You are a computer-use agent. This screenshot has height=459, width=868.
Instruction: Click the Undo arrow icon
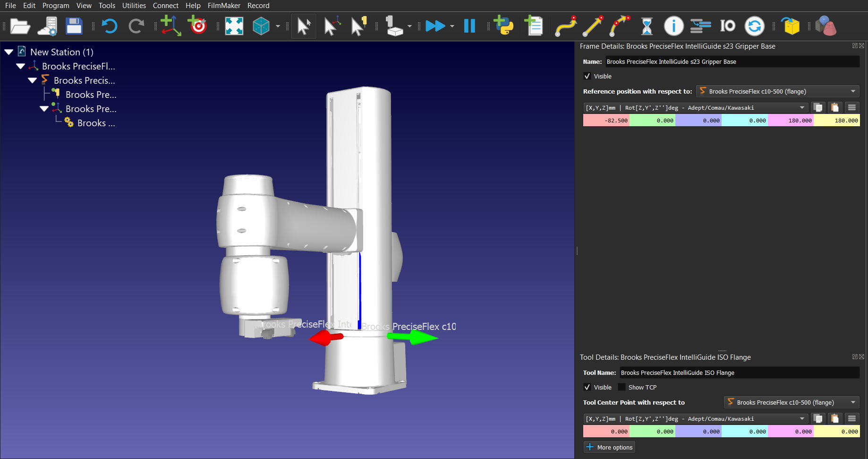[x=110, y=26]
